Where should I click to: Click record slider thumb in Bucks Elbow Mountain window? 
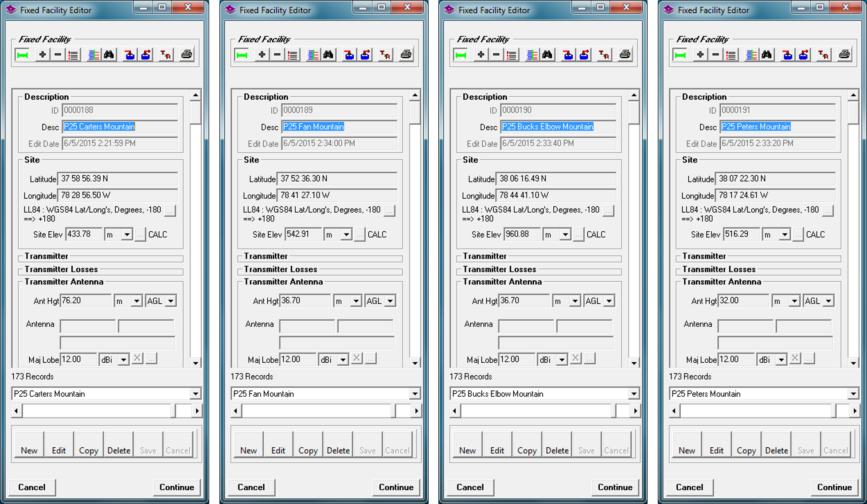click(x=613, y=411)
